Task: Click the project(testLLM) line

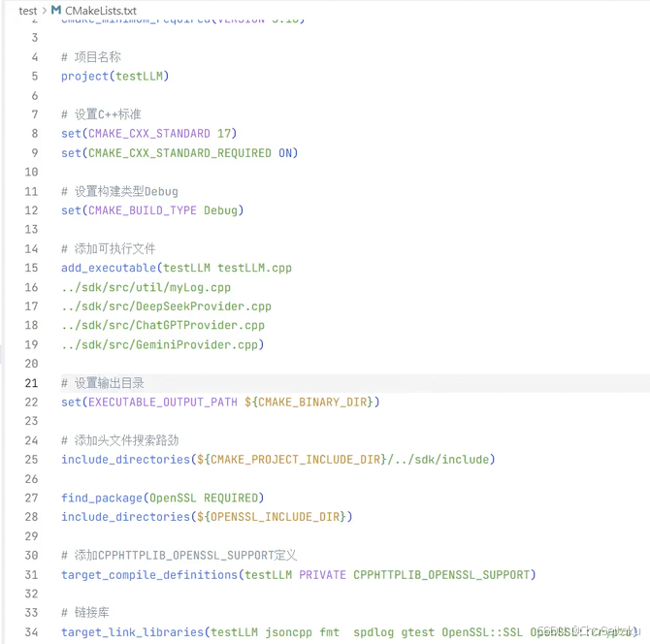Action: pyautogui.click(x=114, y=77)
